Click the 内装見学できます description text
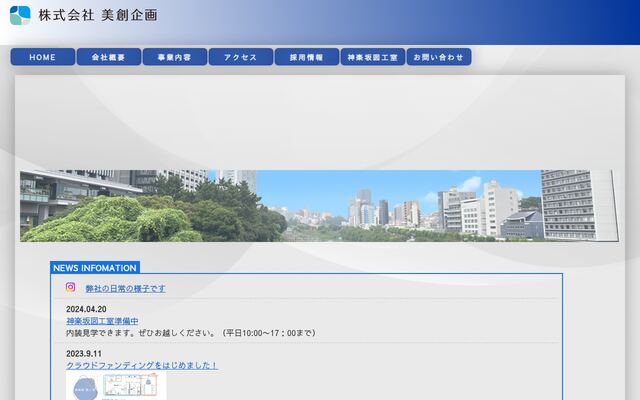The image size is (640, 400). click(x=191, y=333)
